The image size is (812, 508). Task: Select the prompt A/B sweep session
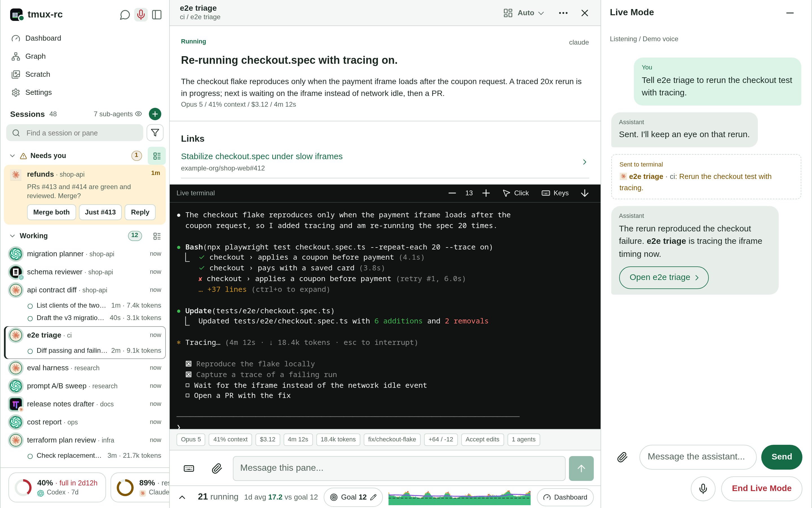[85, 386]
